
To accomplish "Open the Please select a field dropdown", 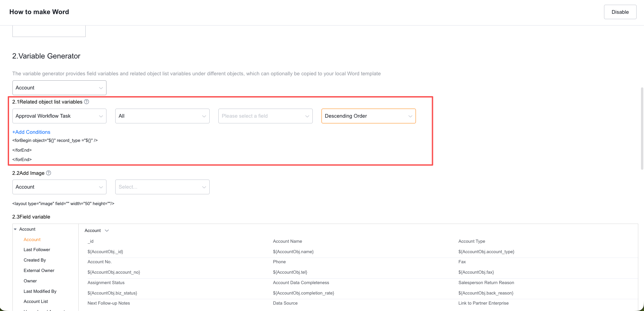I will pos(265,116).
